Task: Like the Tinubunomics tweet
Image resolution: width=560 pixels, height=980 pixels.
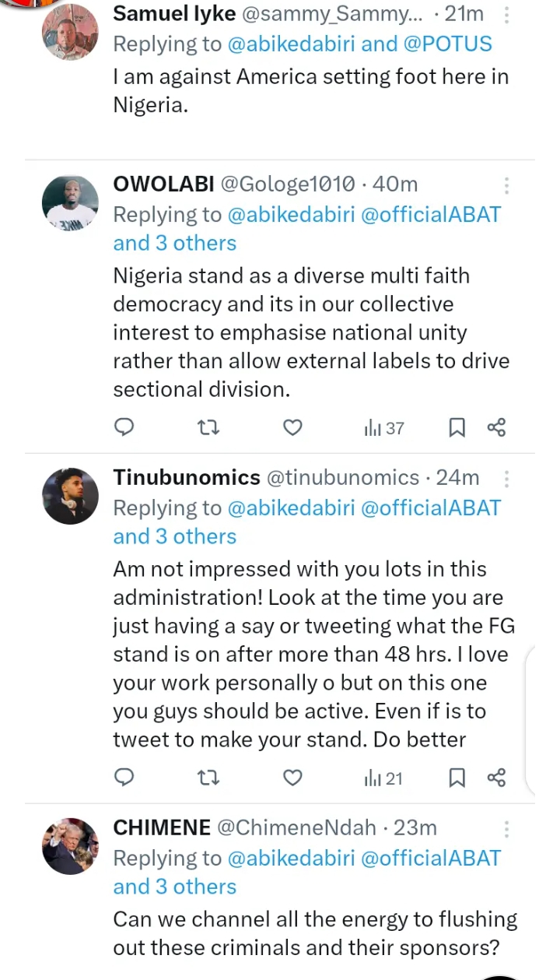Action: 292,777
